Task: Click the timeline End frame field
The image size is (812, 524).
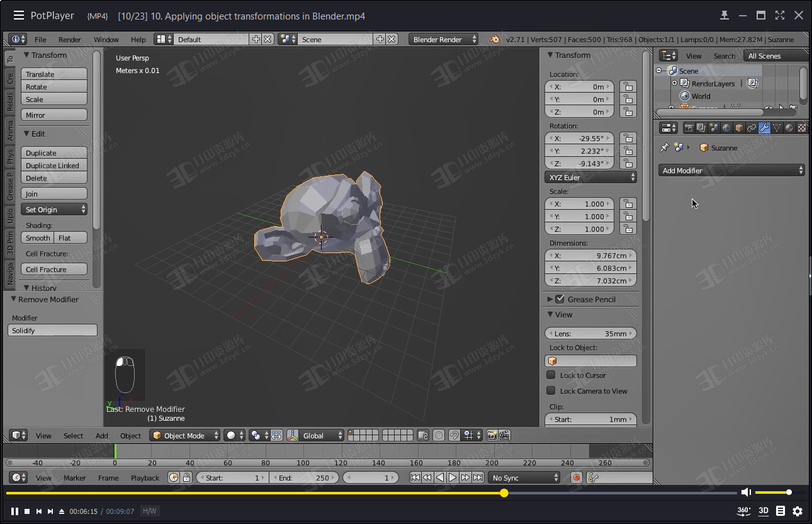Action: [304, 477]
